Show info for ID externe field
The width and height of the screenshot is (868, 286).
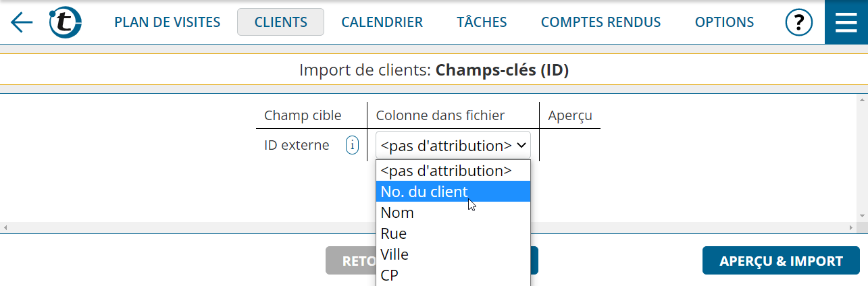pyautogui.click(x=353, y=145)
